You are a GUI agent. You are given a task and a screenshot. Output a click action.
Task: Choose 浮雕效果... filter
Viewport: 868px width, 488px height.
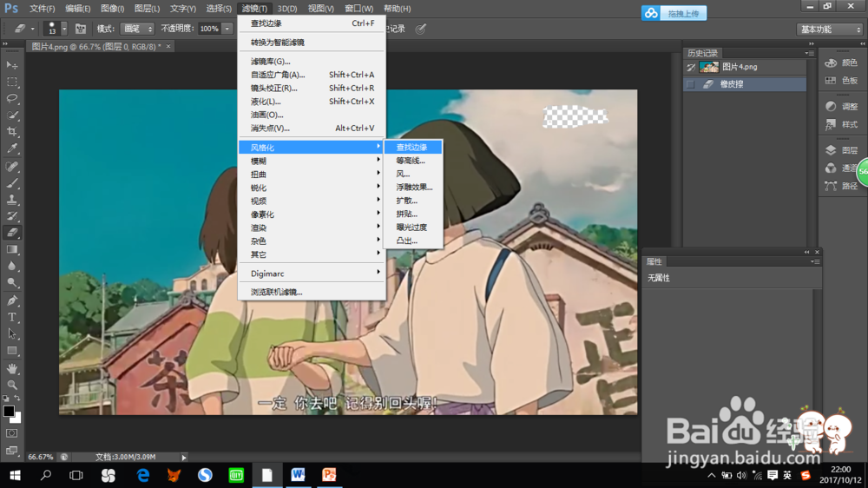pos(413,188)
